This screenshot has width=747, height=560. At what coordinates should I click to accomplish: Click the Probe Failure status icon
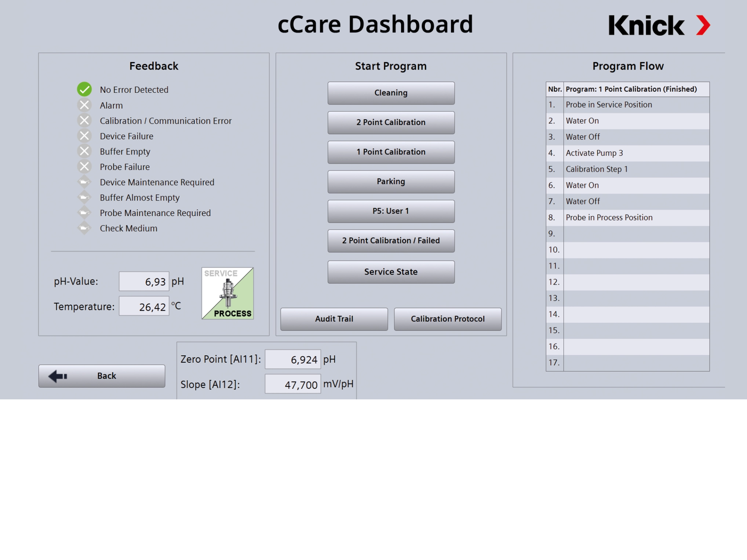point(84,166)
